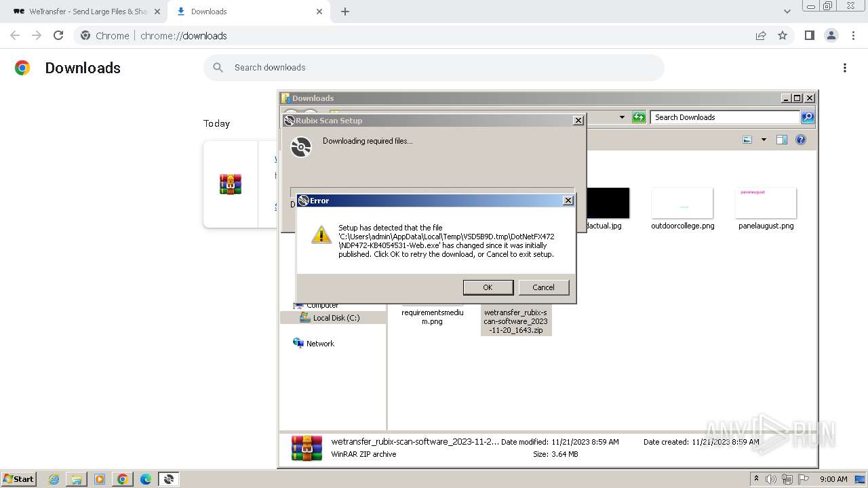Open Chrome from taskbar

tap(123, 479)
